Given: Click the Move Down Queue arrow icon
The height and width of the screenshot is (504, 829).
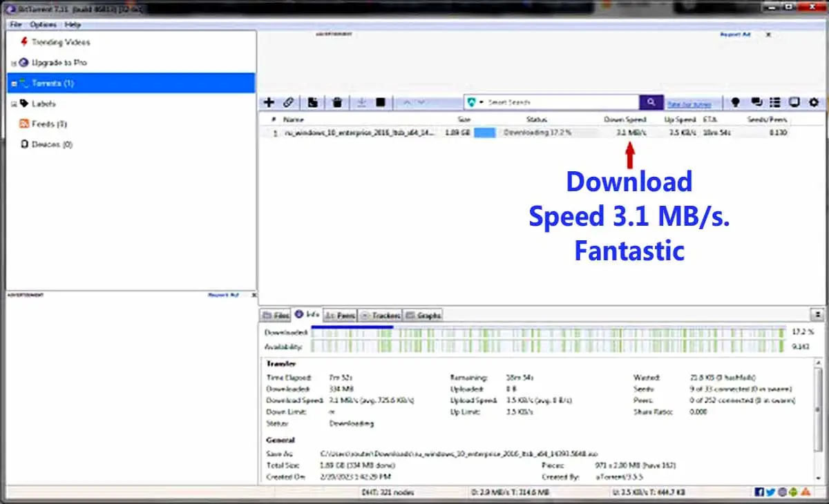Looking at the screenshot, I should click(x=421, y=102).
